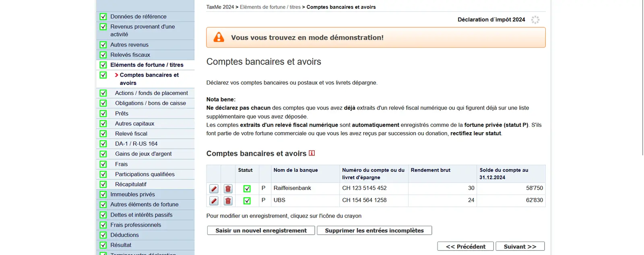Screen dimensions: 644x255
Task: Select balance value 58'750
Action: click(535, 188)
